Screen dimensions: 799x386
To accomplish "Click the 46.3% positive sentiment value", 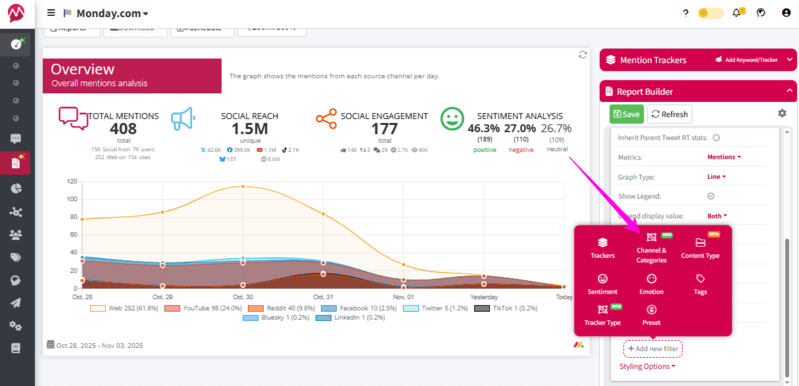I will (484, 128).
